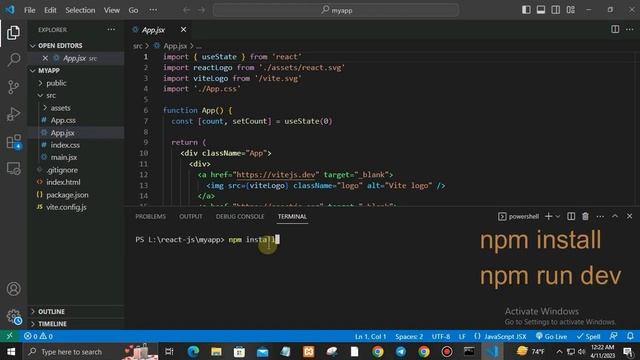Start server with Go Live
The width and height of the screenshot is (640, 360).
[x=551, y=336]
